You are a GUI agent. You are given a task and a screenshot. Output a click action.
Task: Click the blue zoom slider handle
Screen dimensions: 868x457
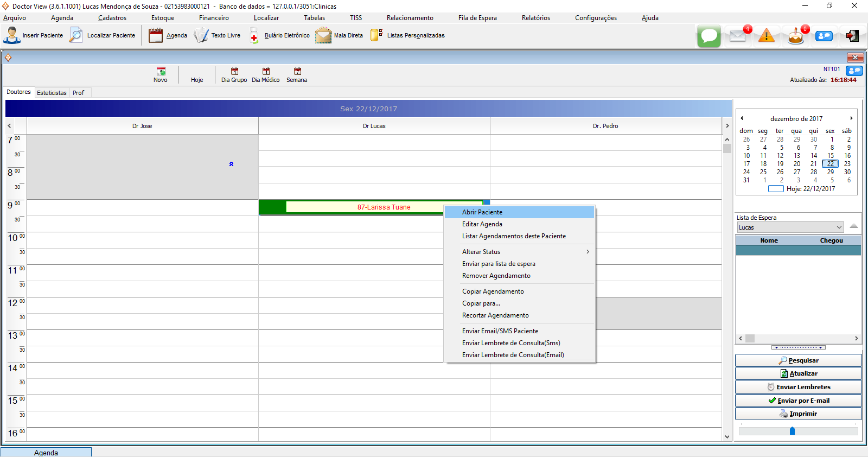pyautogui.click(x=792, y=431)
